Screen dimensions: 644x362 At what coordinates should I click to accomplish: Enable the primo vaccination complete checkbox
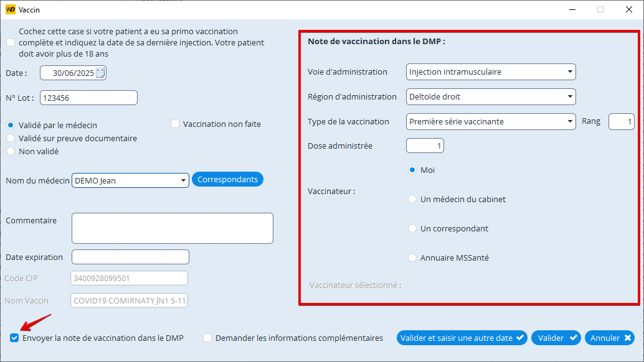click(11, 43)
